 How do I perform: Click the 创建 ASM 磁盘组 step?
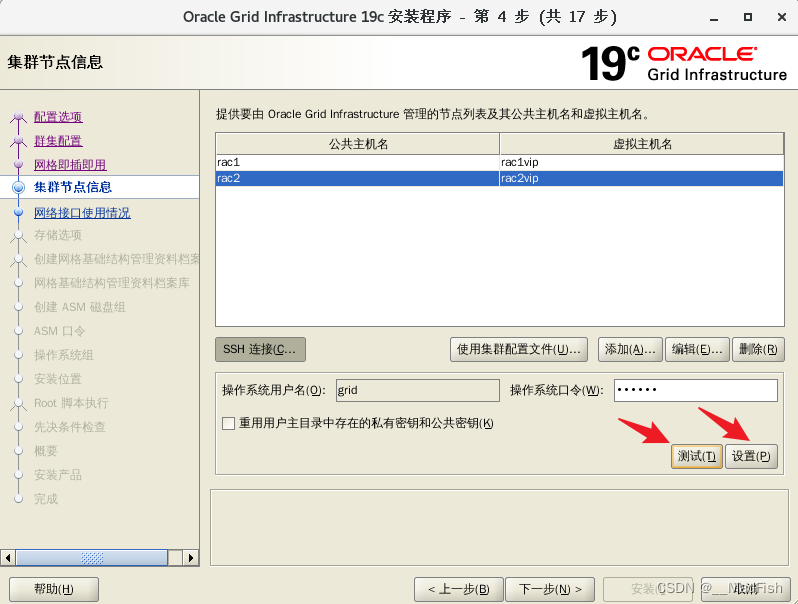point(79,307)
